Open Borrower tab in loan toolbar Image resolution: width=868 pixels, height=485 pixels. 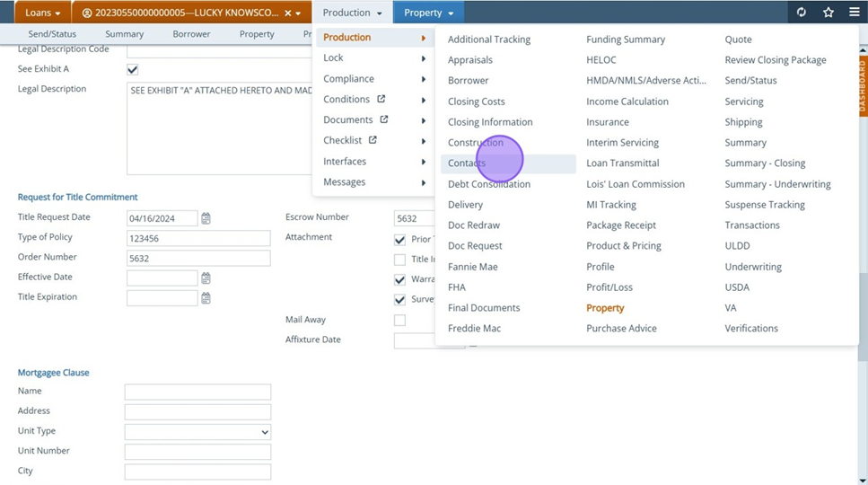click(x=191, y=34)
